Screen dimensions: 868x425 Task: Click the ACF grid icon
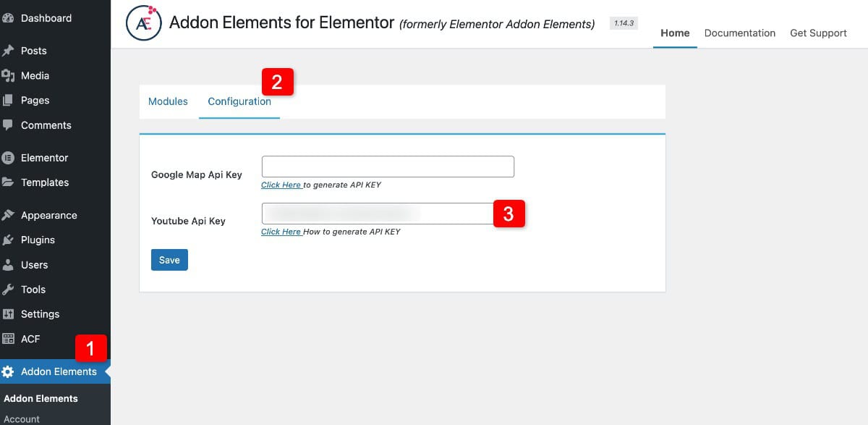8,338
